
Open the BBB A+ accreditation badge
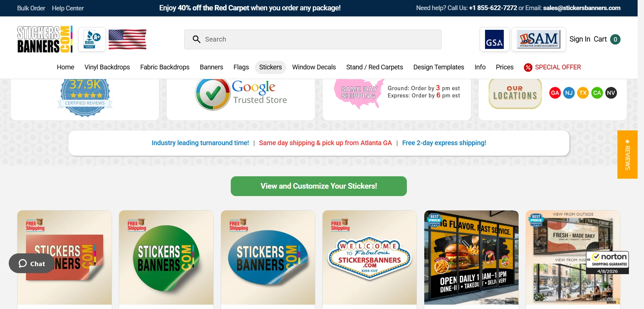click(x=92, y=39)
